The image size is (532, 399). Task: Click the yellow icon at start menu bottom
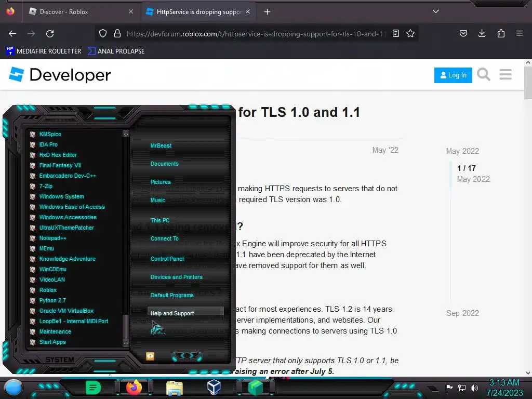tap(150, 356)
